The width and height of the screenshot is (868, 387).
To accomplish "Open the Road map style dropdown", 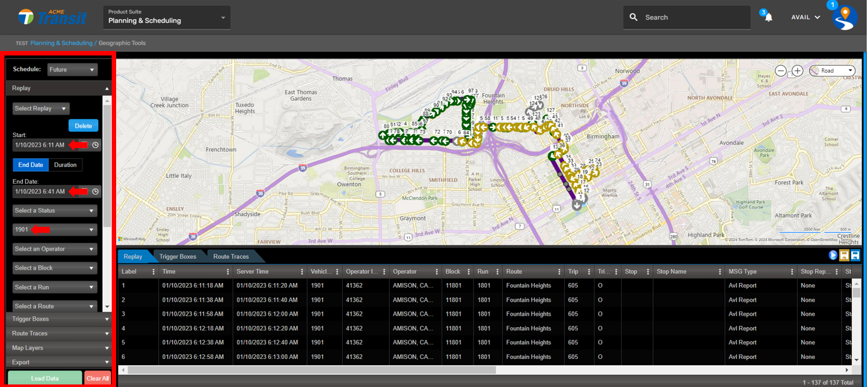I will [832, 71].
